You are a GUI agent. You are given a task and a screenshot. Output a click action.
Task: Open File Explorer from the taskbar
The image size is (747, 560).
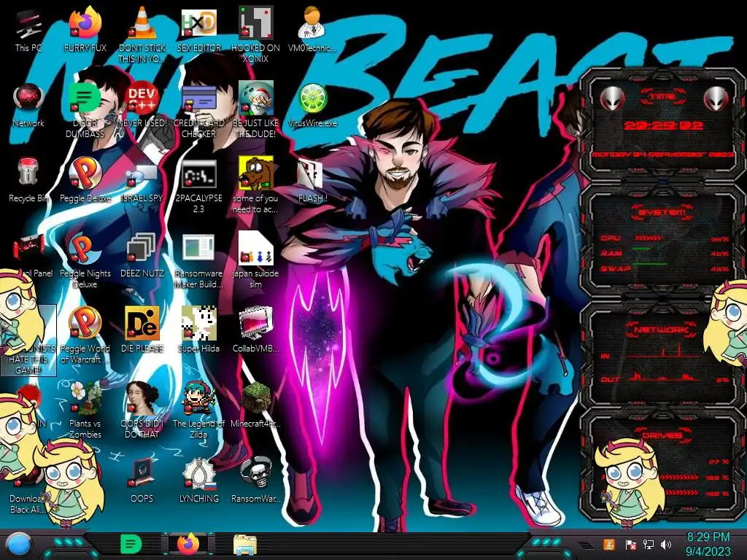click(245, 545)
